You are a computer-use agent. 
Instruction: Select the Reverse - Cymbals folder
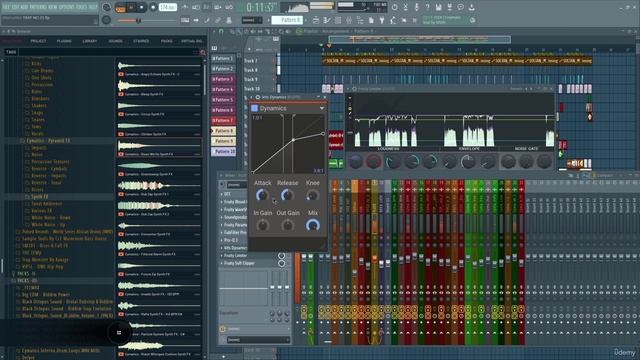pyautogui.click(x=49, y=169)
